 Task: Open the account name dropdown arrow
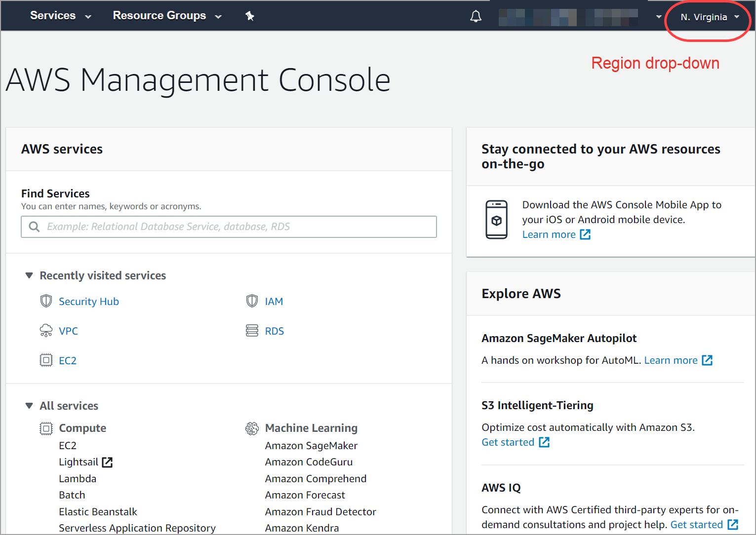[659, 17]
